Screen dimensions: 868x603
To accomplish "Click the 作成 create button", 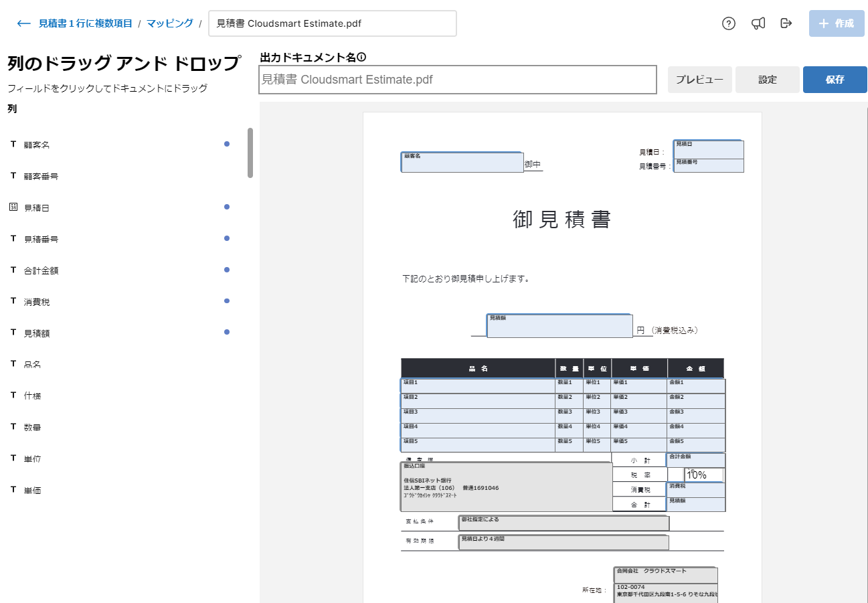I will tap(837, 23).
